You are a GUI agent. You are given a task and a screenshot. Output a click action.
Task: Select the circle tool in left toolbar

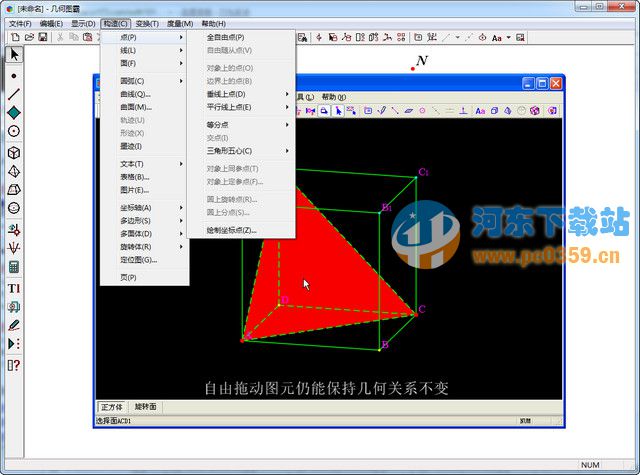click(x=14, y=131)
